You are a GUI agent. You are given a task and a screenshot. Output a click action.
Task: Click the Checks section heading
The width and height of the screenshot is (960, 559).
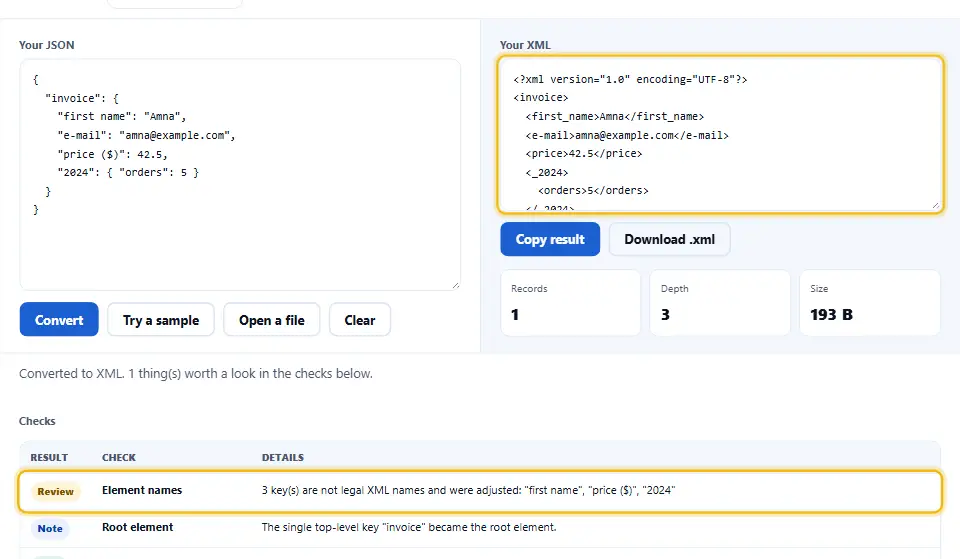pyautogui.click(x=37, y=421)
